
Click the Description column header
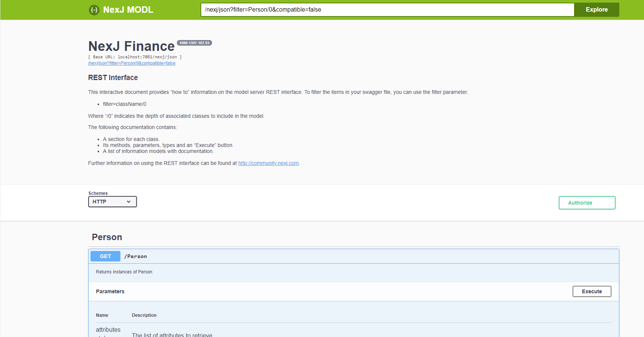(x=144, y=315)
